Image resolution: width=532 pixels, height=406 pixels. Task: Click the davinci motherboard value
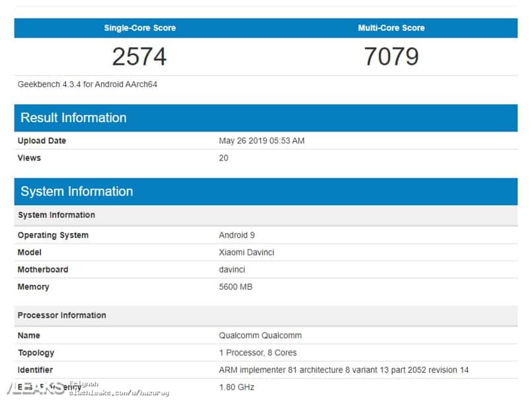point(233,269)
